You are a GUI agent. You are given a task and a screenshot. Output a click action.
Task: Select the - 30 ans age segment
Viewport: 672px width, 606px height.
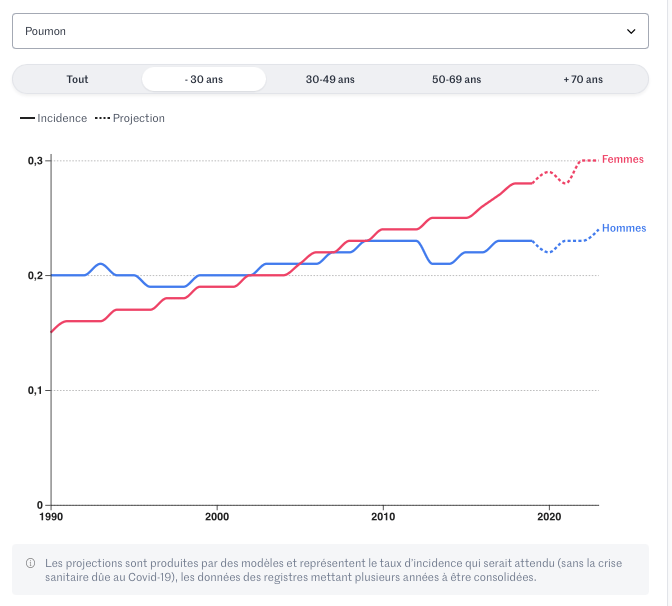pyautogui.click(x=204, y=79)
